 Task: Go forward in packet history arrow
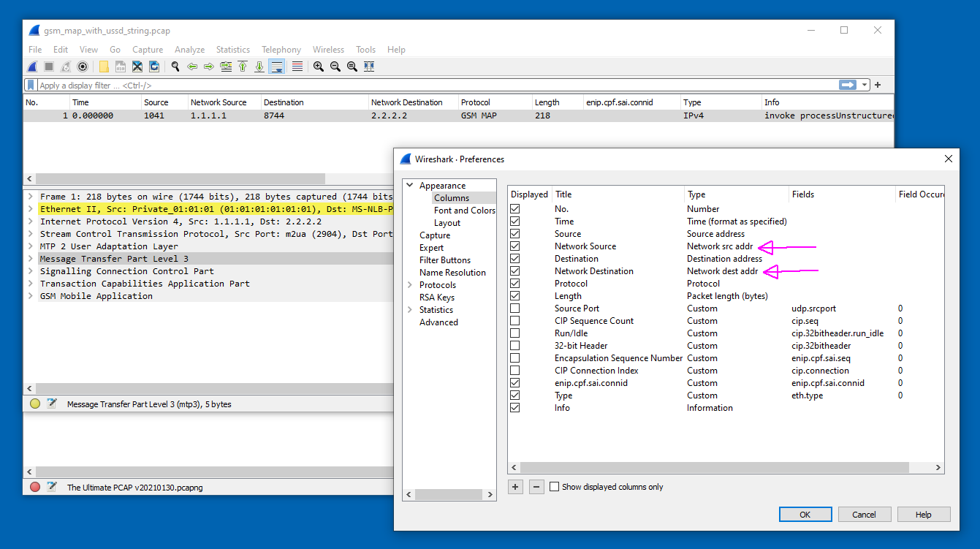coord(209,67)
